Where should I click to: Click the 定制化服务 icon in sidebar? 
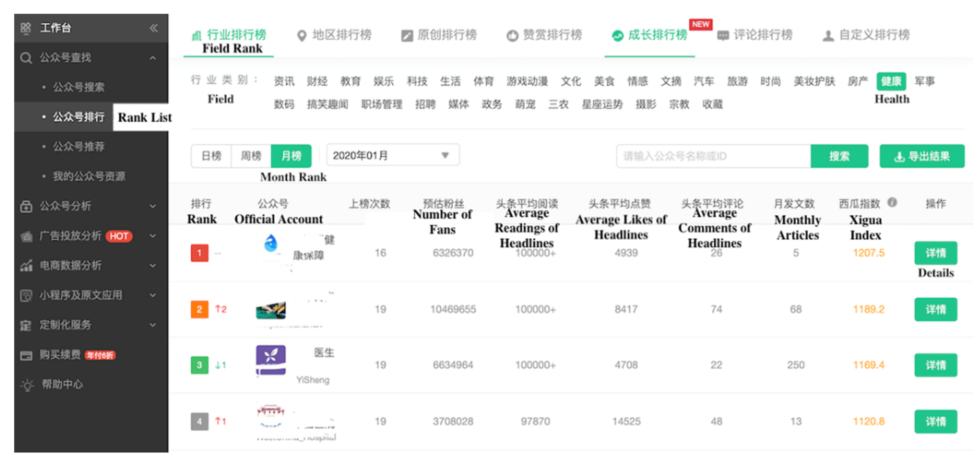(26, 325)
